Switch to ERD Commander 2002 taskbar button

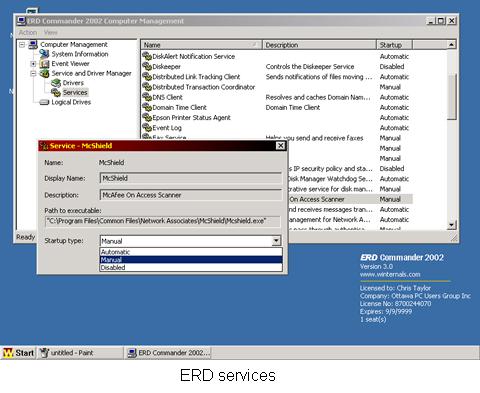click(x=169, y=353)
